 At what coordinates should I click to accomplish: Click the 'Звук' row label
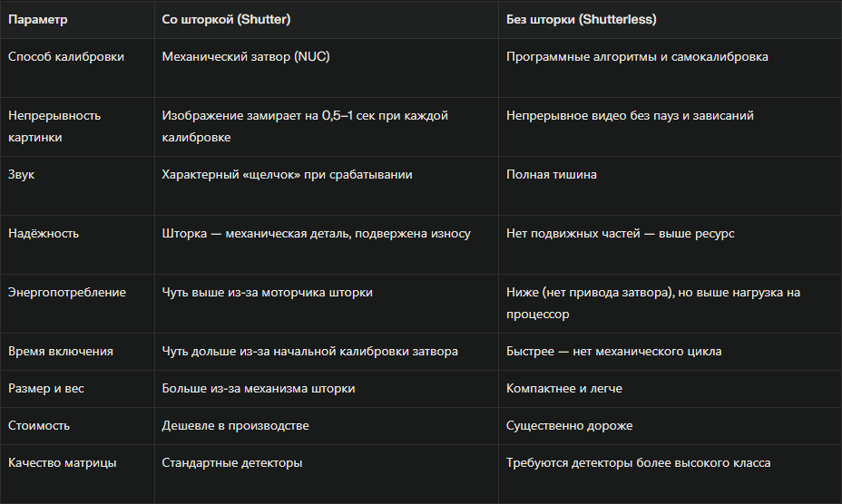22,174
